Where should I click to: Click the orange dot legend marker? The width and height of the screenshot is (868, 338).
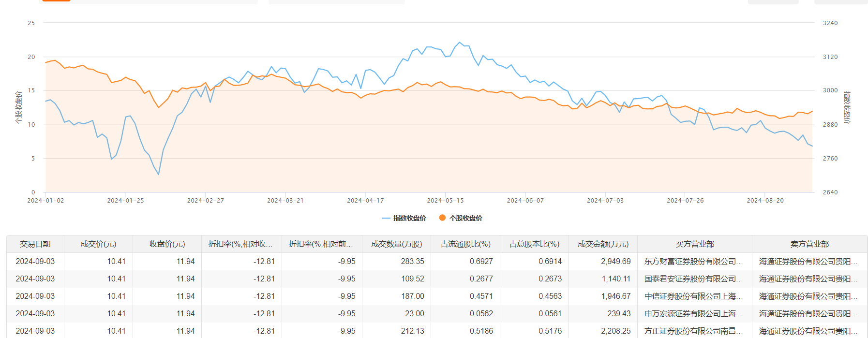(x=442, y=218)
